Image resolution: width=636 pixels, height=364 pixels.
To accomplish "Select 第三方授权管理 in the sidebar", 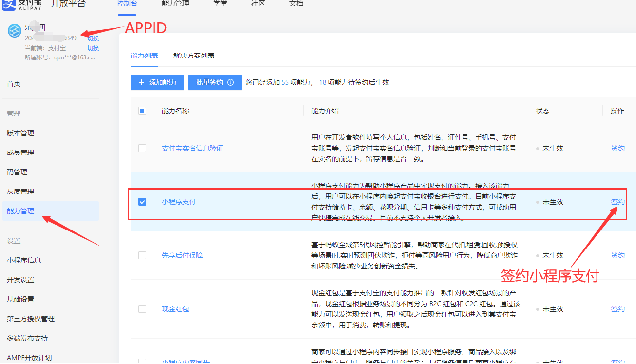I will pyautogui.click(x=31, y=319).
